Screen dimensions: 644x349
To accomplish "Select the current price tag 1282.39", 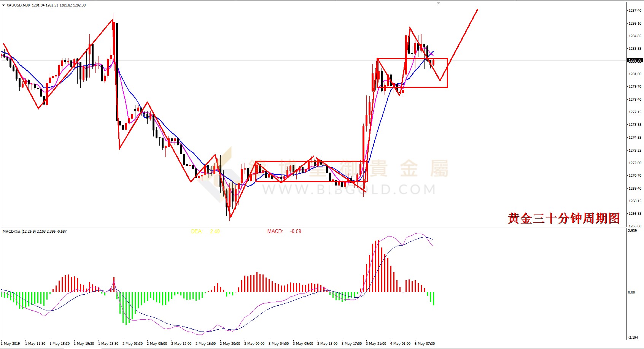I will [635, 60].
